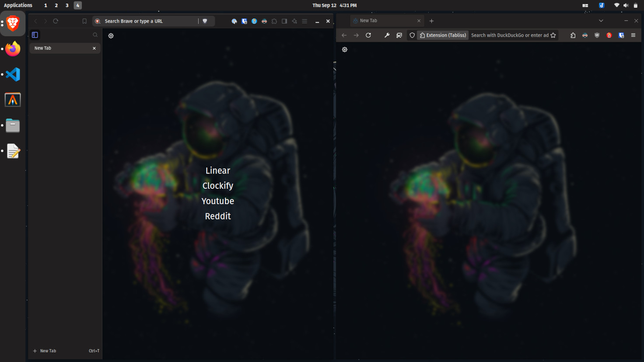Open Brave Leo AI sparkle icon
The height and width of the screenshot is (362, 644).
click(x=294, y=21)
